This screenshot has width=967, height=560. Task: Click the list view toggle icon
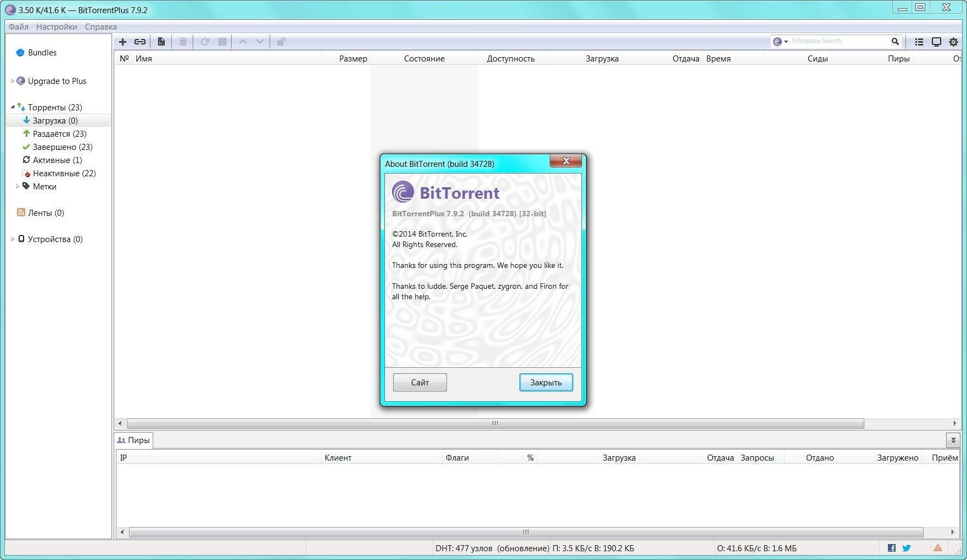pos(919,42)
